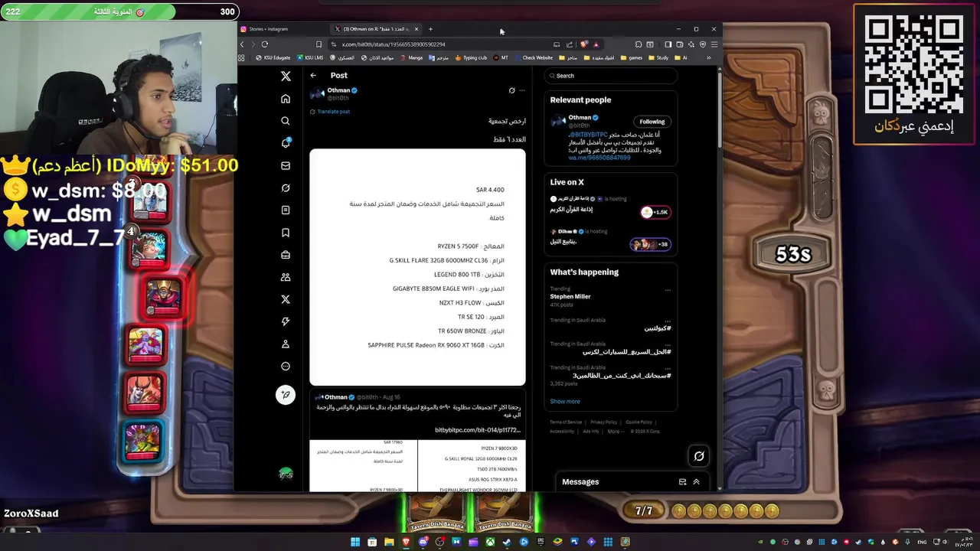Open Explore search icon in X sidebar
The height and width of the screenshot is (551, 980).
pos(286,121)
